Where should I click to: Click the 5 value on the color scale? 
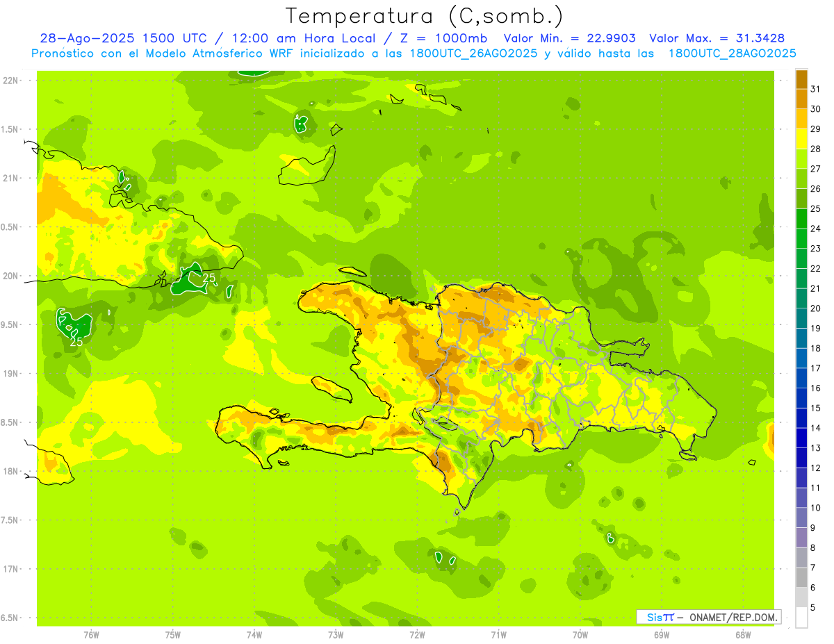(x=813, y=607)
